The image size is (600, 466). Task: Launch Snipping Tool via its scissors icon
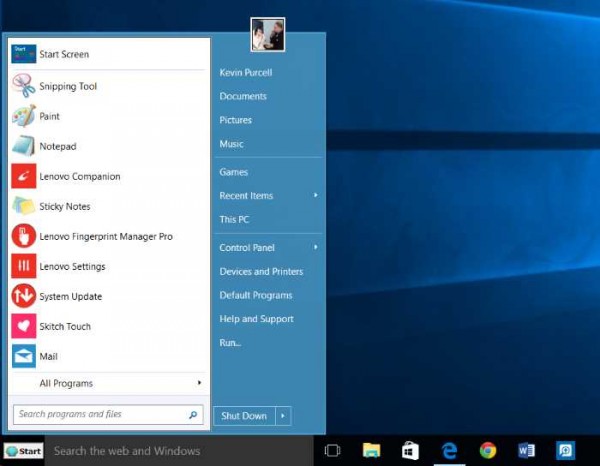coord(24,86)
